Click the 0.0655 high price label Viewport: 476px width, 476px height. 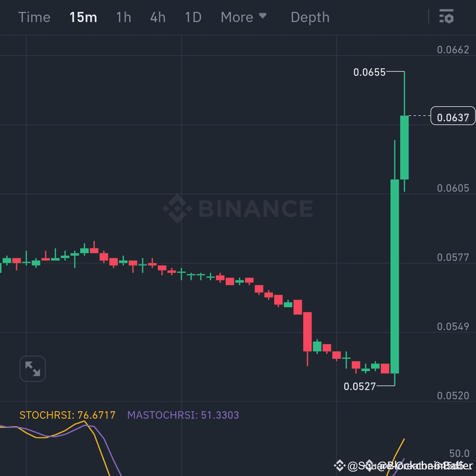click(369, 72)
